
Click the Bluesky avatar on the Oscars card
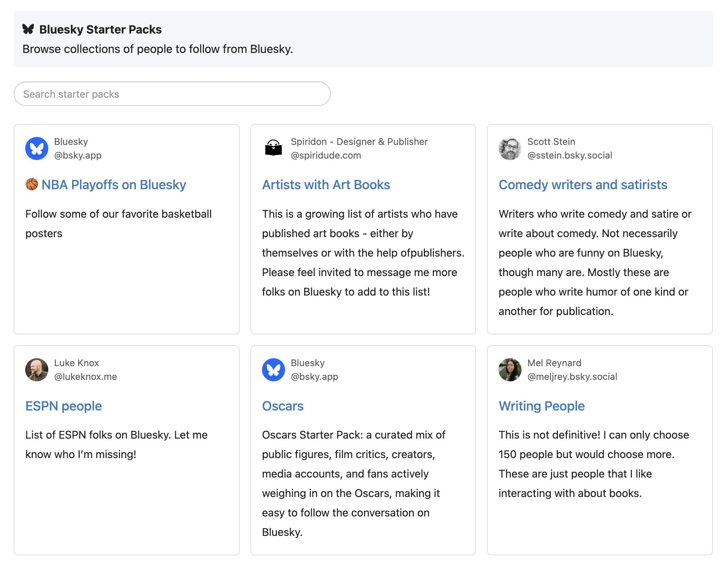[x=274, y=370]
